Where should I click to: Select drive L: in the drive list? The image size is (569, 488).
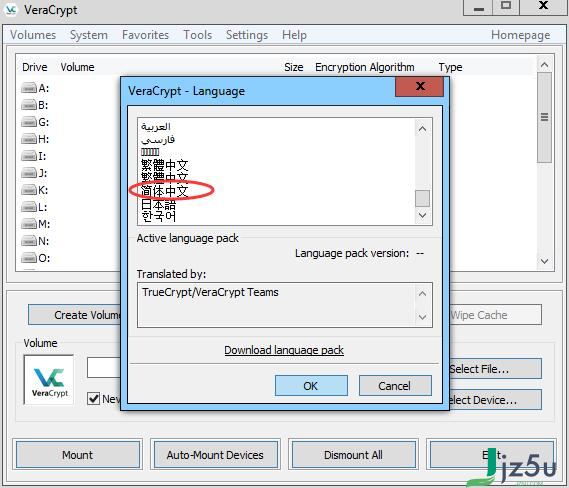click(x=34, y=207)
